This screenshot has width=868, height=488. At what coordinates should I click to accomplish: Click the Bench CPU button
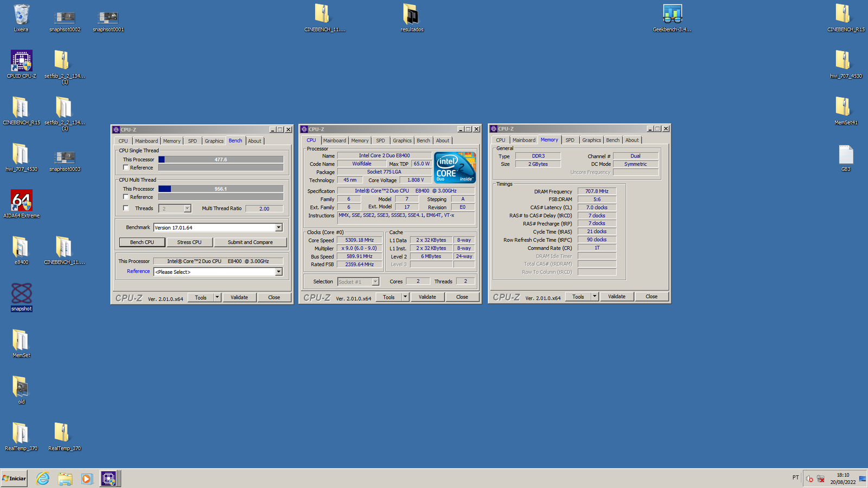pos(142,242)
